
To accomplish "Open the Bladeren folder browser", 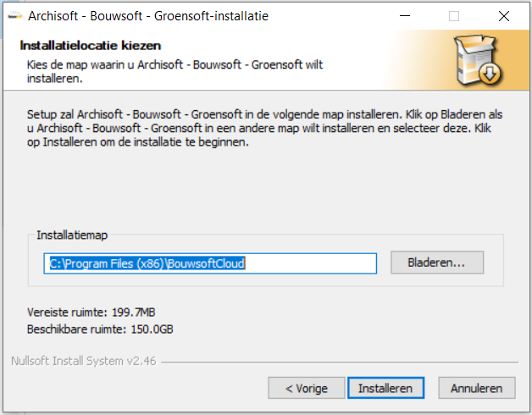I will [x=437, y=263].
